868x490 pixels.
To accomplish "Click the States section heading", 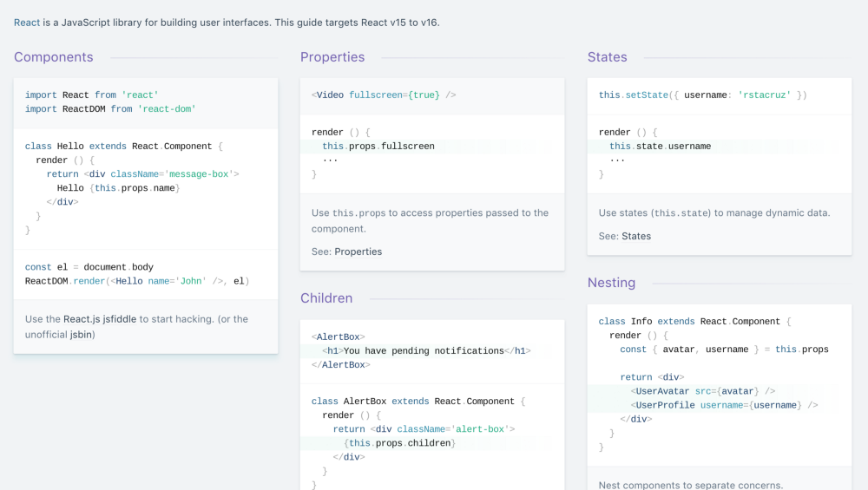I will (607, 57).
